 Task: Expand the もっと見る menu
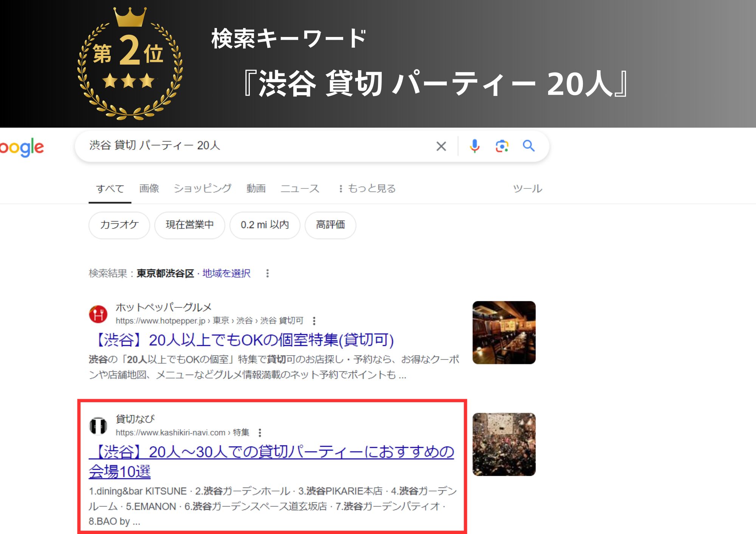(x=367, y=188)
